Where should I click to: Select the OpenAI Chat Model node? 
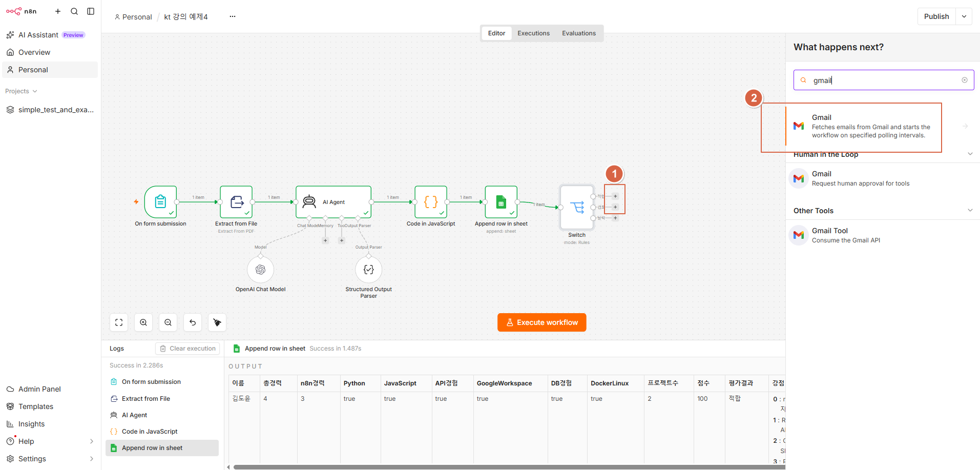point(260,270)
